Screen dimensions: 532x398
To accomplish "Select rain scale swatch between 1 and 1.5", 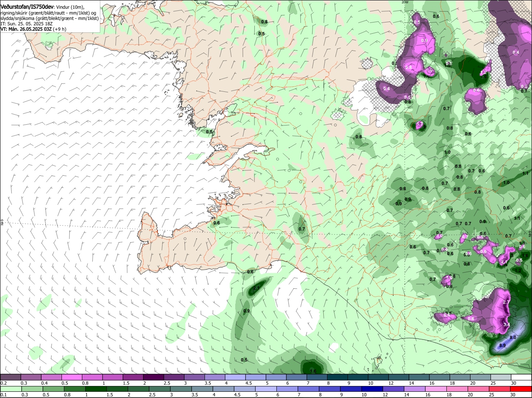I will pos(95,388).
